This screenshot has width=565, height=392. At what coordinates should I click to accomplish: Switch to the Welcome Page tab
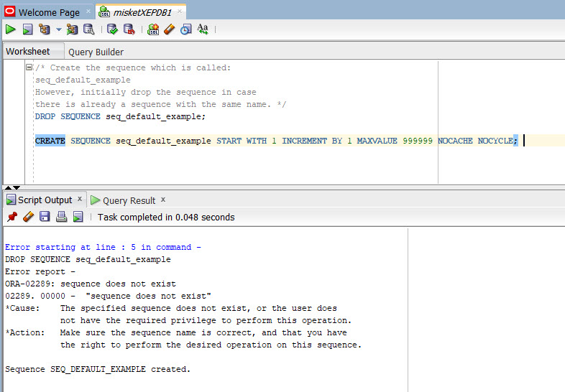49,13
